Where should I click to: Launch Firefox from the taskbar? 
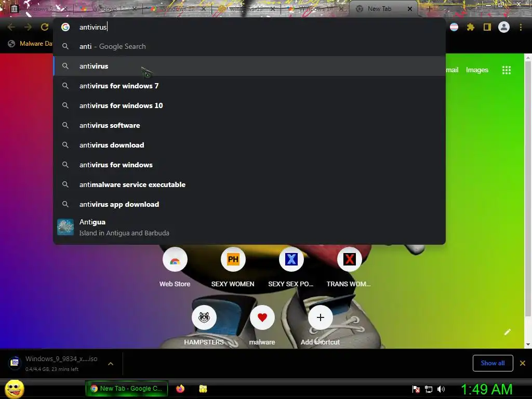(x=180, y=389)
